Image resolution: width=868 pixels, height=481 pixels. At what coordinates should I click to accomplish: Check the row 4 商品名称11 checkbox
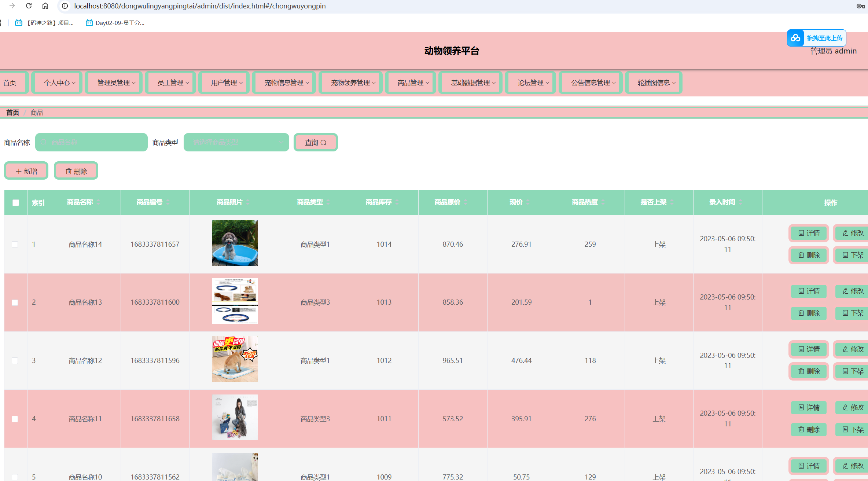pyautogui.click(x=15, y=419)
